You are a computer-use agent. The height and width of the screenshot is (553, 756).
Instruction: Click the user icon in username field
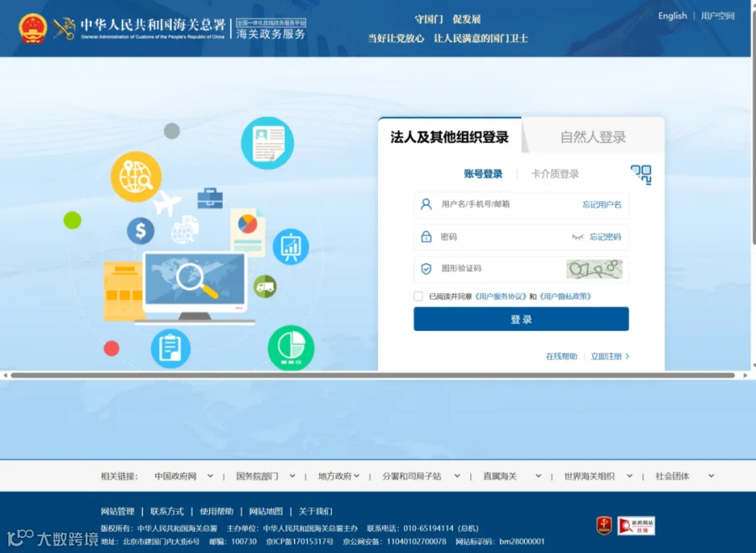426,204
